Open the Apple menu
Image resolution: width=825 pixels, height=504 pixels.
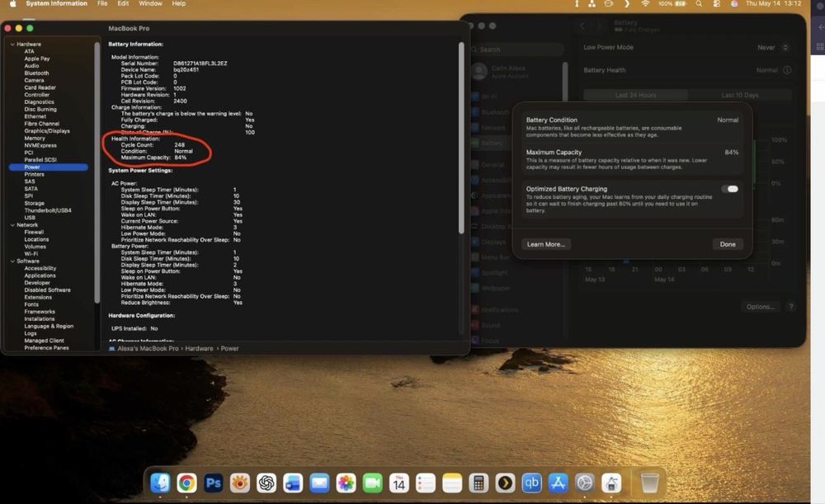pyautogui.click(x=12, y=3)
